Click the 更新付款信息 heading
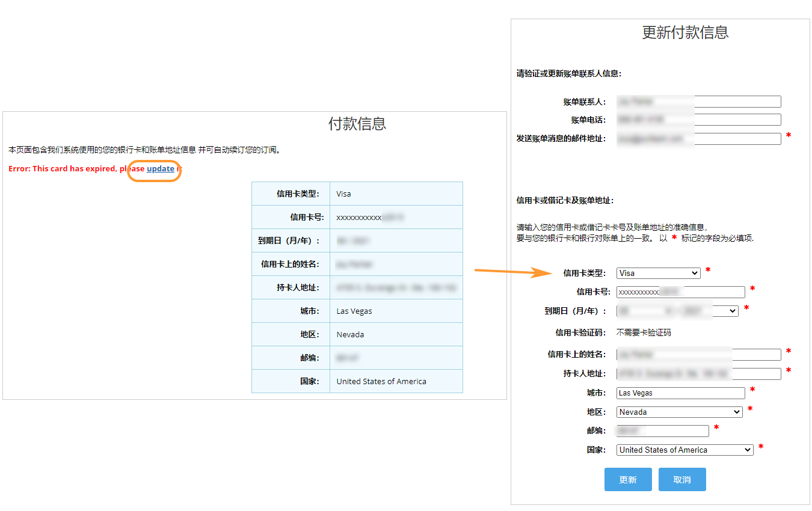The width and height of the screenshot is (812, 511). 685,32
